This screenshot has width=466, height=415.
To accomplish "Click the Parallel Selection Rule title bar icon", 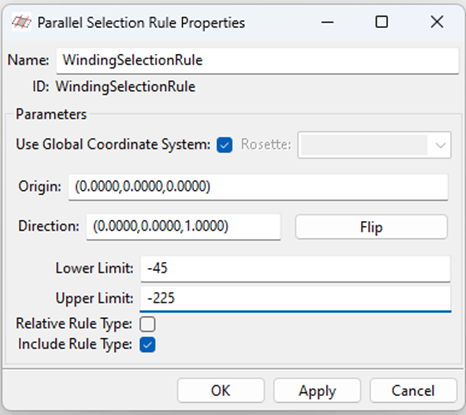I will click(x=22, y=22).
